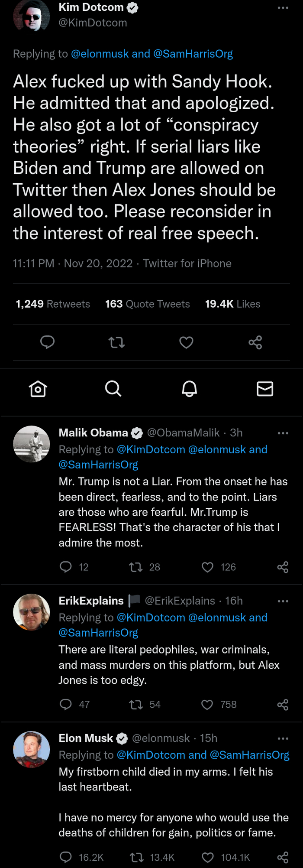Reply to Kim Dotcom's main tweet

(47, 342)
